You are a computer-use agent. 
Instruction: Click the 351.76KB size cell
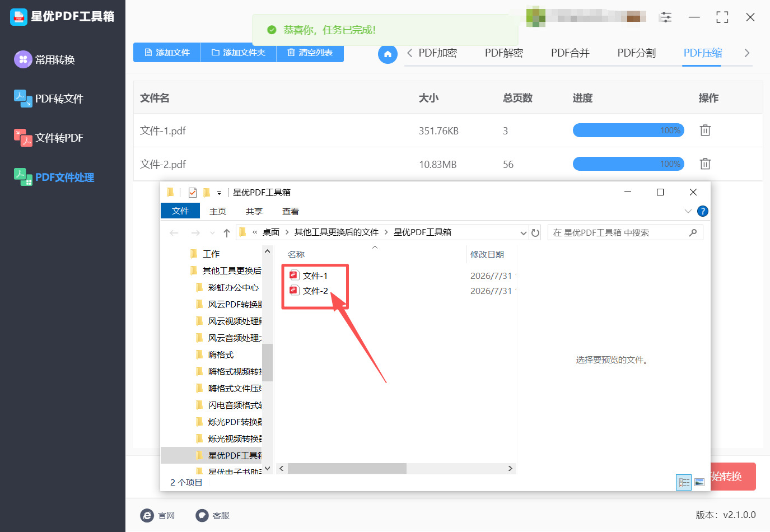(438, 131)
